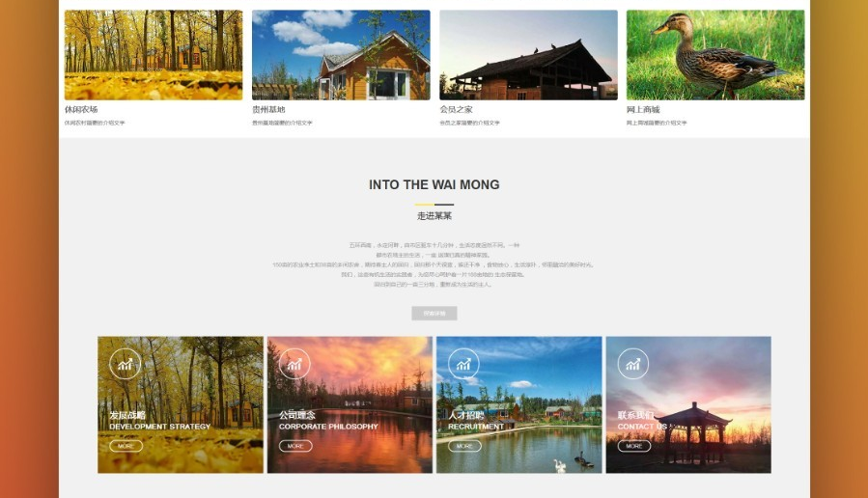The width and height of the screenshot is (868, 498).
Task: Open MORE under Contact Us
Action: tap(633, 446)
